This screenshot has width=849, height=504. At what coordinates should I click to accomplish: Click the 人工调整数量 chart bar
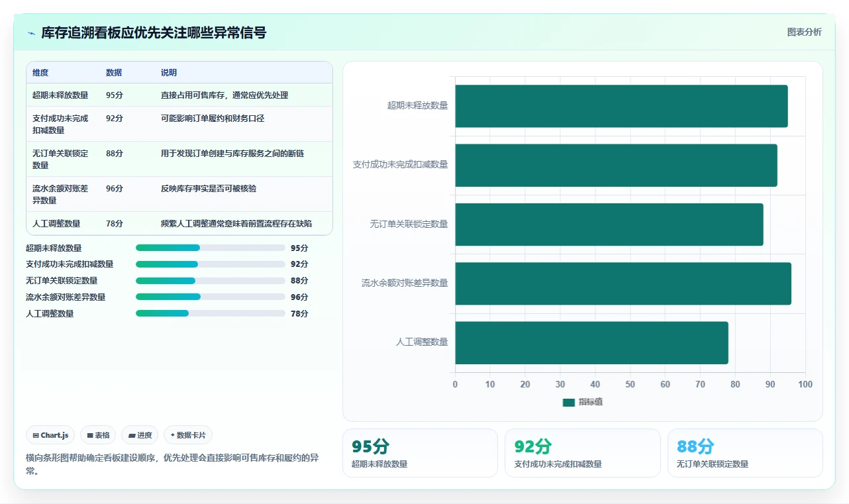(x=591, y=342)
